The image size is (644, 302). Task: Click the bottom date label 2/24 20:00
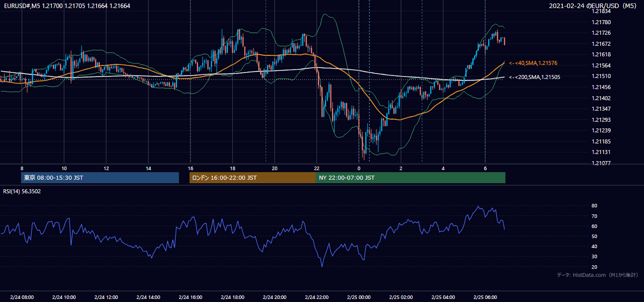click(275, 297)
